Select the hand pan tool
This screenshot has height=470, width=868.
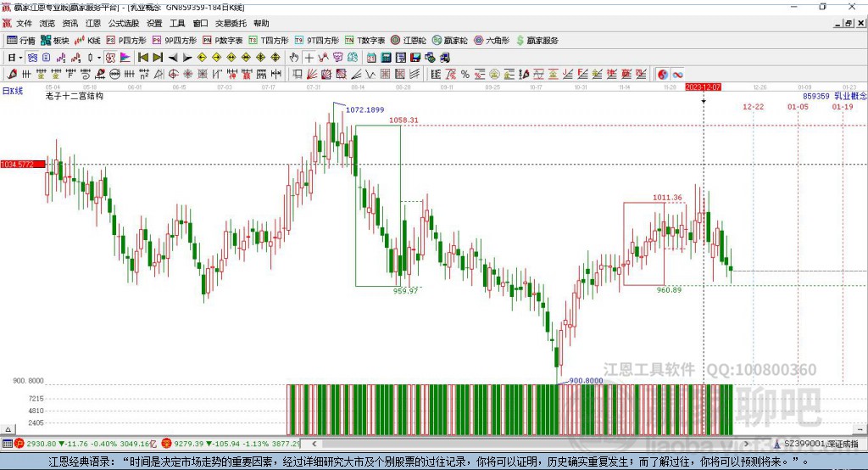click(x=294, y=58)
